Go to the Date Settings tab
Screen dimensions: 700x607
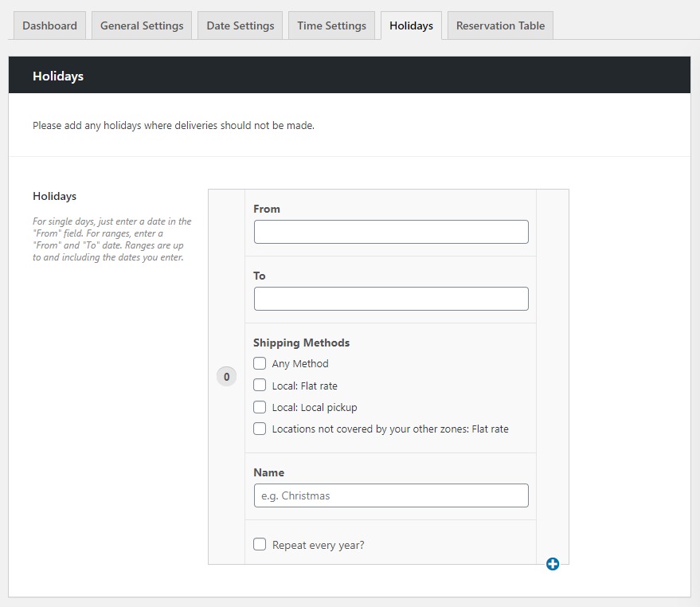pos(241,25)
